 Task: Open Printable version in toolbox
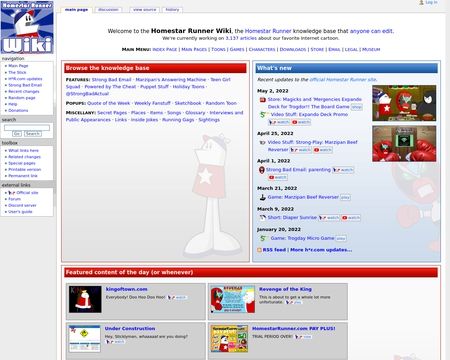[25, 170]
